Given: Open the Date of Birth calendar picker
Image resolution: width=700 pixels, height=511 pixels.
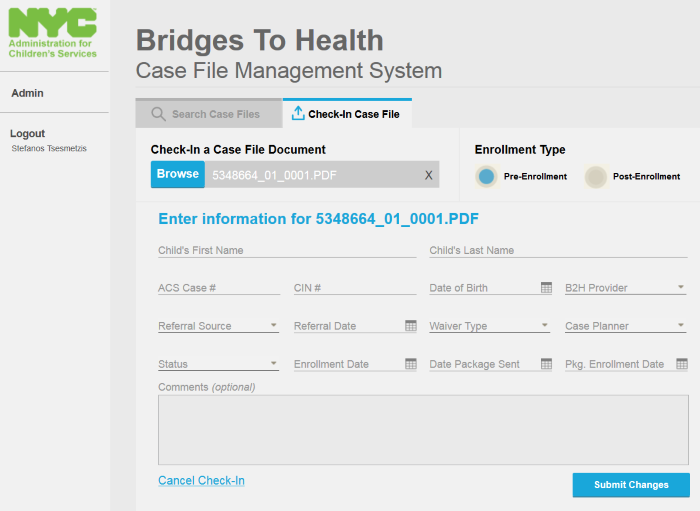Looking at the screenshot, I should point(546,287).
